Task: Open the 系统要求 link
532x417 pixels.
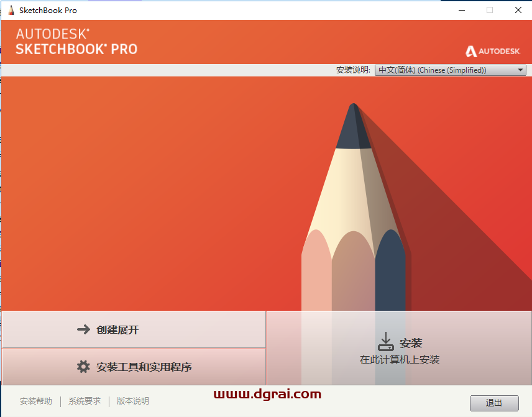Action: [x=85, y=401]
